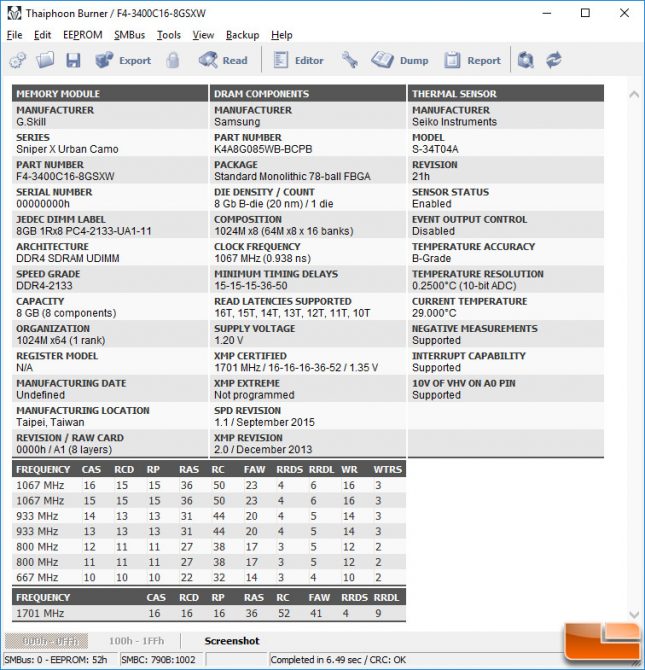Click the MEMORY MODULE section header
Image resolution: width=645 pixels, height=670 pixels.
coord(110,94)
